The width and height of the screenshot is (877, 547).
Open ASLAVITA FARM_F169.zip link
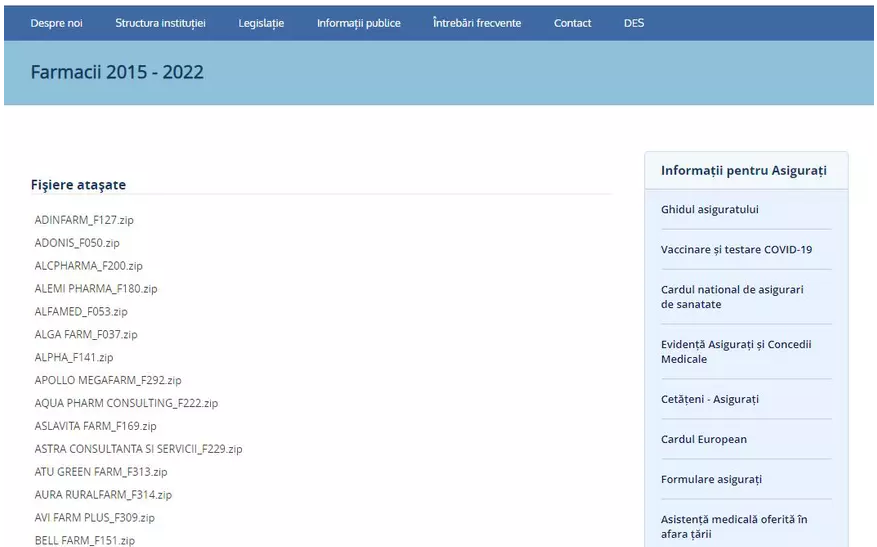click(x=96, y=426)
